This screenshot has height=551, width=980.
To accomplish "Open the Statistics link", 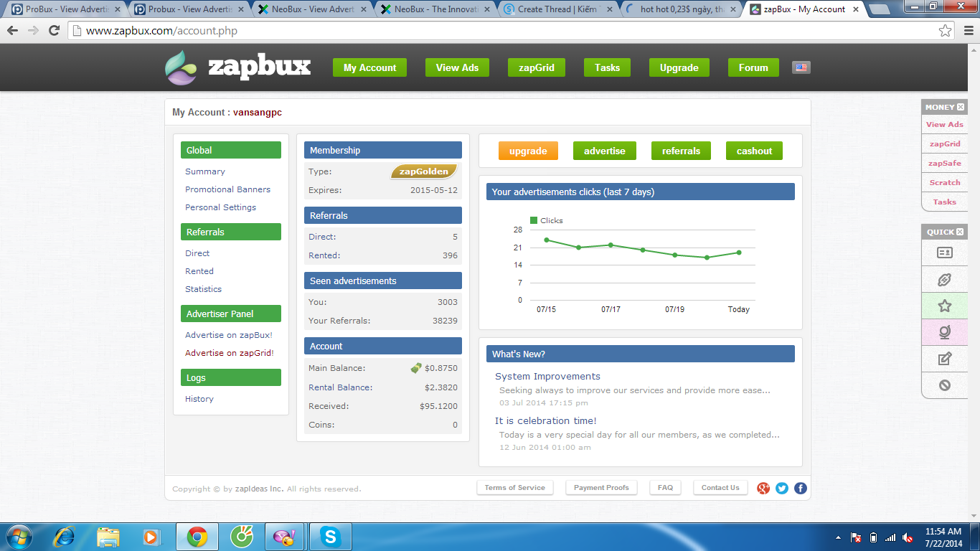I will [203, 289].
